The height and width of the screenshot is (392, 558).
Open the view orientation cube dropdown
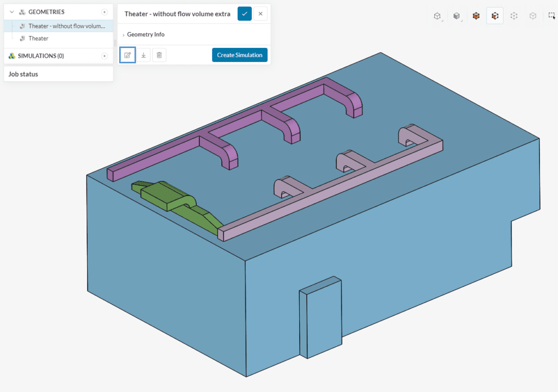click(x=438, y=16)
